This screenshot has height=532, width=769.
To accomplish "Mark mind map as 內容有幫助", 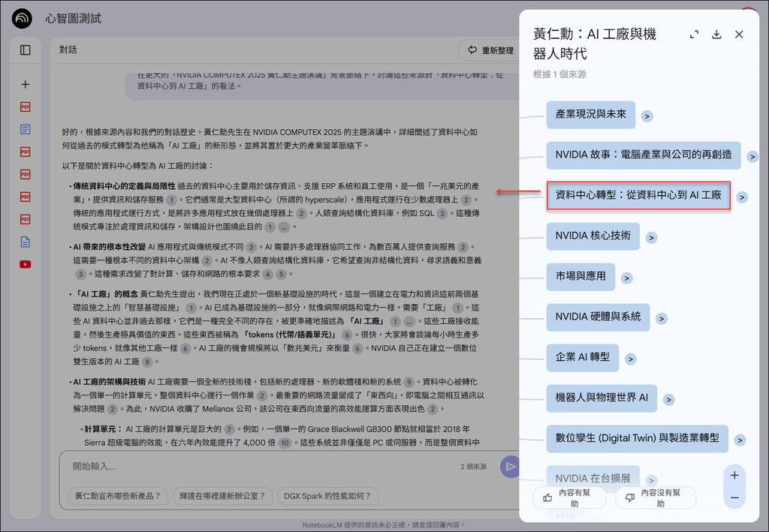I will (569, 497).
